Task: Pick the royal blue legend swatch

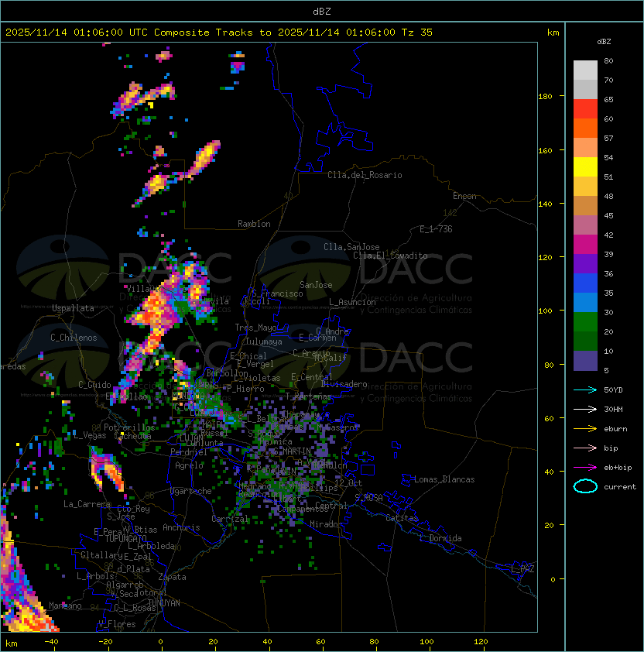Action: (585, 283)
